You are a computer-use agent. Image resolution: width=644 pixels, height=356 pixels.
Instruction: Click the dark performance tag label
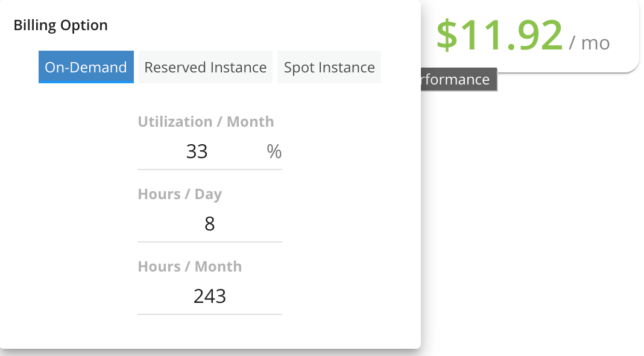(x=459, y=79)
